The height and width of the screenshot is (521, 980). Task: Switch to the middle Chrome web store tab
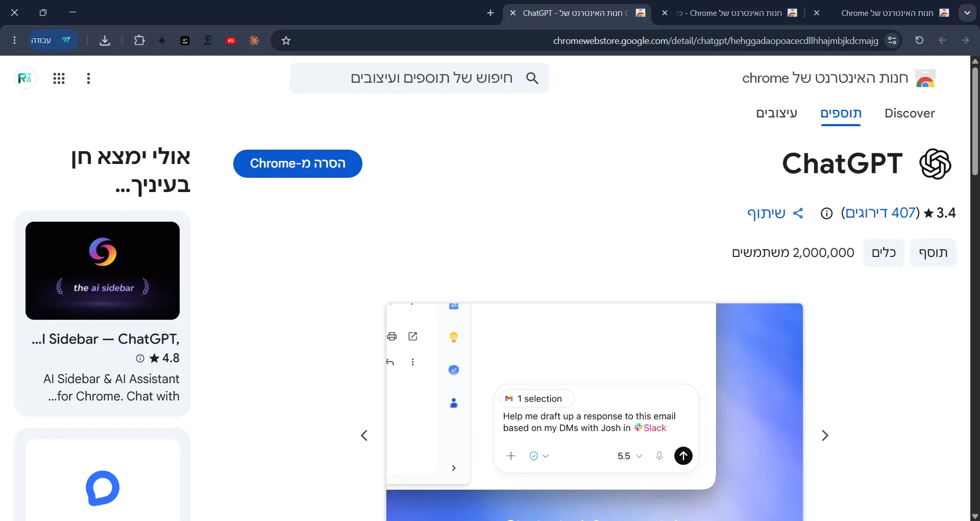pos(730,13)
